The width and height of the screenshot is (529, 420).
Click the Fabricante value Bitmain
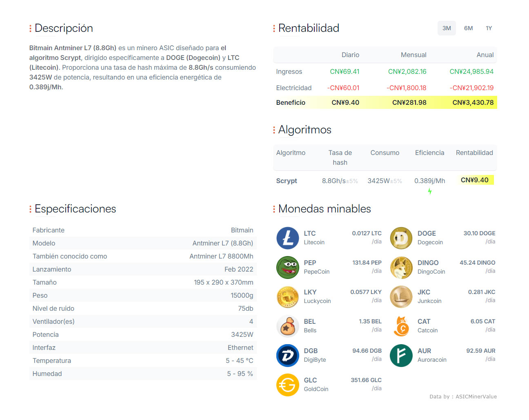click(x=242, y=230)
